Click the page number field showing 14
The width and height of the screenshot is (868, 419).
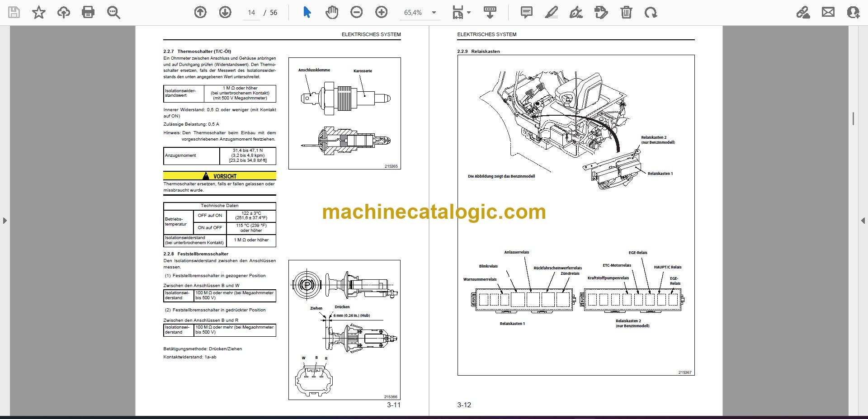click(251, 13)
